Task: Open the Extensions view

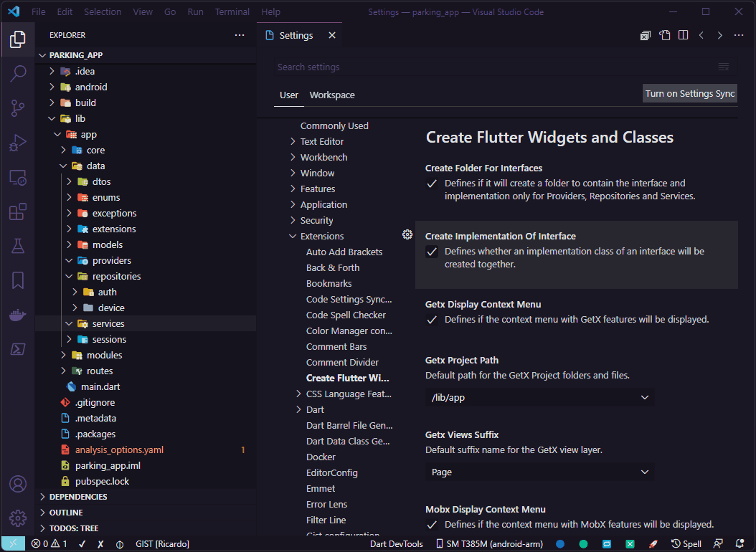Action: point(18,212)
